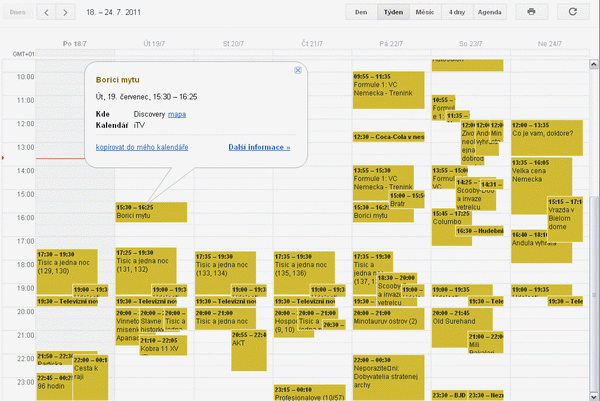Open the 16:30 Hudebni event on Saturday
The height and width of the screenshot is (401, 600).
coord(479,231)
